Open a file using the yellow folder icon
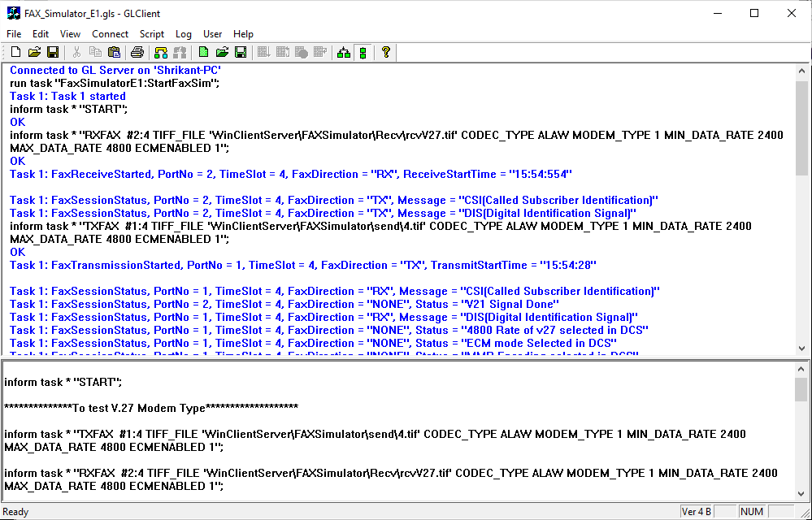812x520 pixels. (x=34, y=52)
